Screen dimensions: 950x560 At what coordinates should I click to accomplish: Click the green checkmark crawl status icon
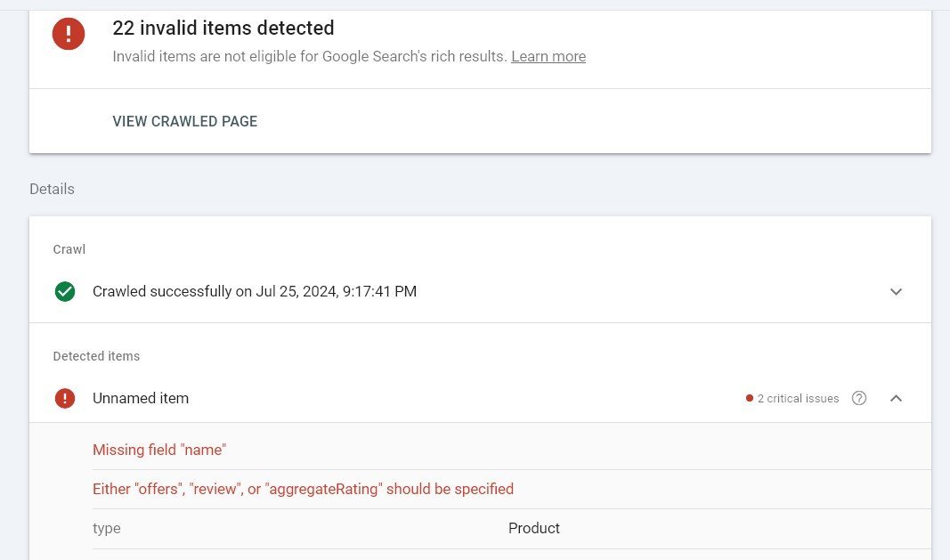tap(65, 291)
